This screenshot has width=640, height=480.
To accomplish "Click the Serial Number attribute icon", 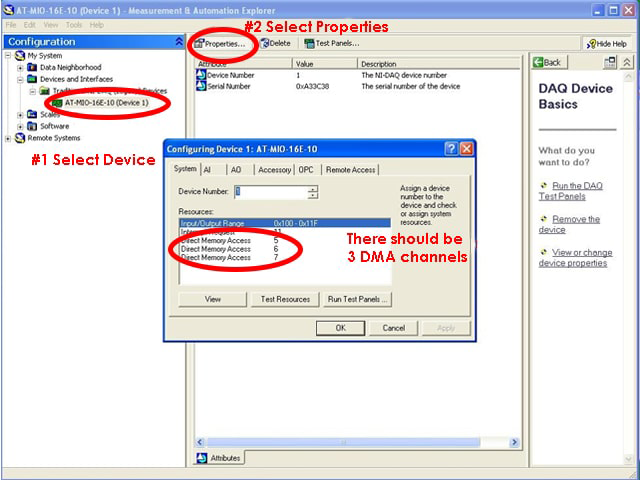I will click(x=201, y=86).
